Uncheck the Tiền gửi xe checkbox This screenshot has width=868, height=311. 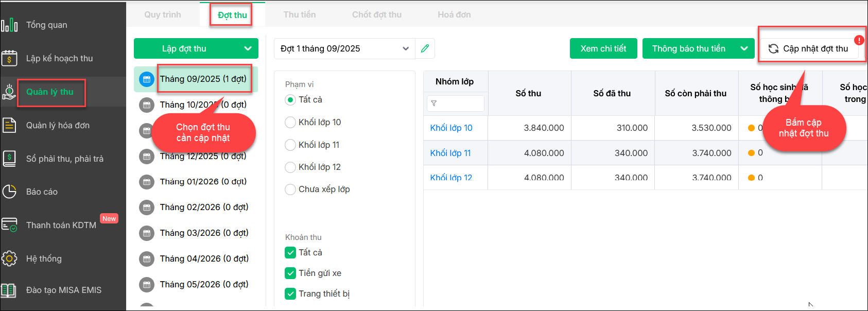290,273
